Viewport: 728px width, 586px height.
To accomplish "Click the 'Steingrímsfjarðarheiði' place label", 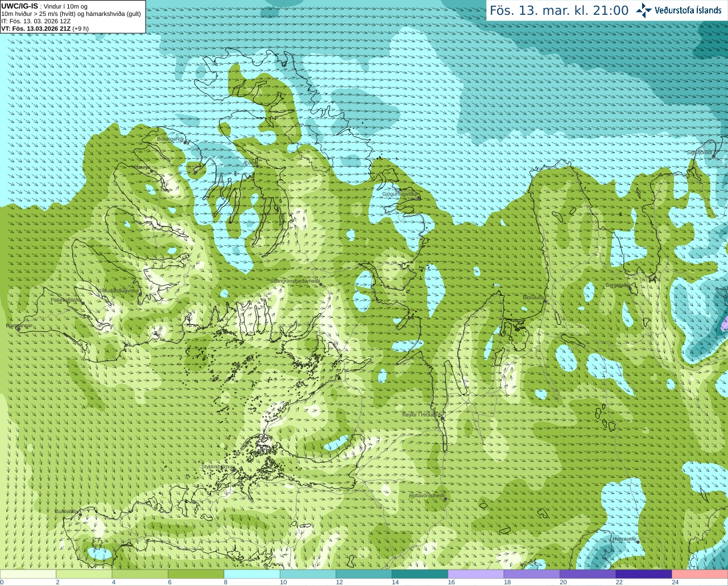I will click(x=295, y=281).
